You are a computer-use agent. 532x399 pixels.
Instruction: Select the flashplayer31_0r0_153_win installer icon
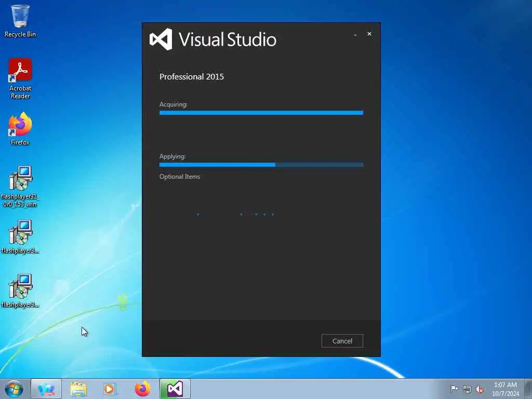coord(20,187)
